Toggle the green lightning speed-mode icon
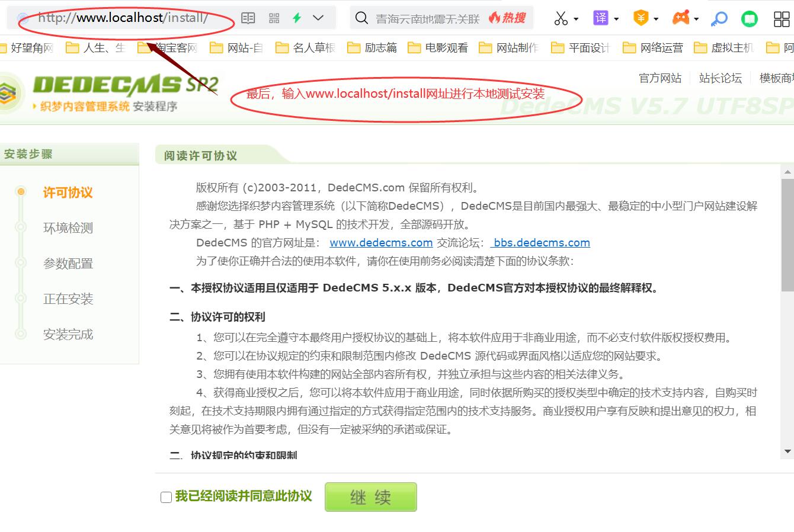This screenshot has width=794, height=532. point(297,18)
